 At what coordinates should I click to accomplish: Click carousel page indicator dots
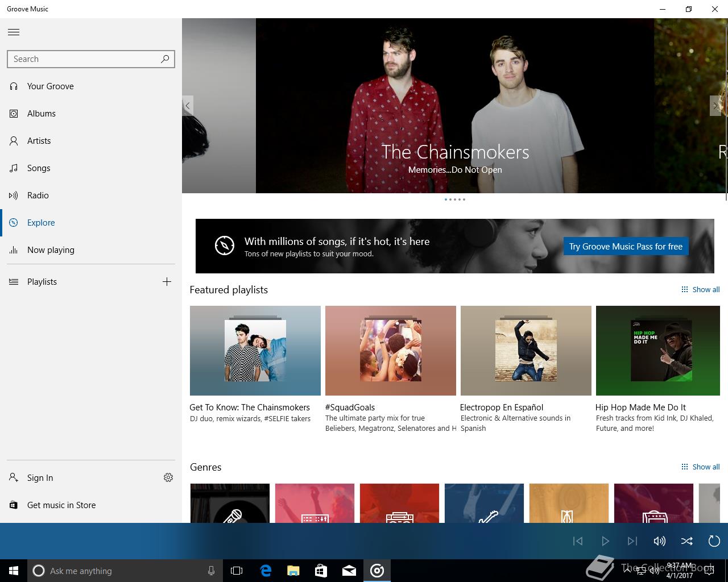pos(455,199)
